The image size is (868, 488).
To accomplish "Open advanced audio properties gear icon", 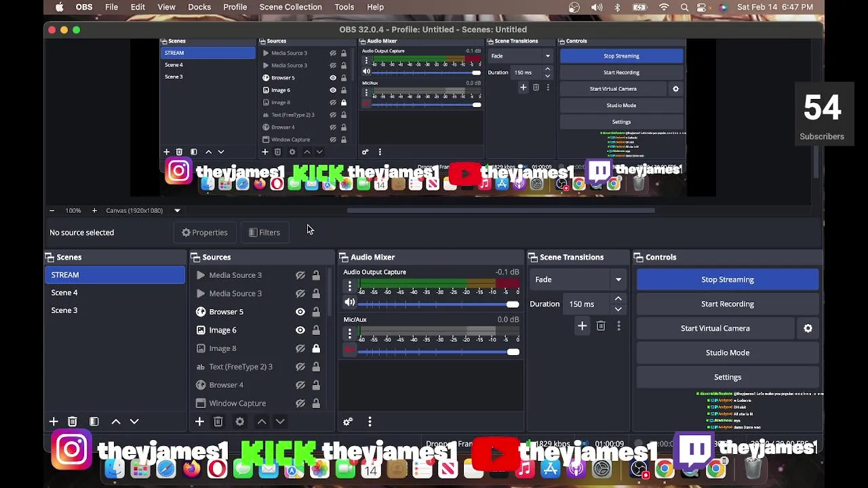I will point(348,422).
